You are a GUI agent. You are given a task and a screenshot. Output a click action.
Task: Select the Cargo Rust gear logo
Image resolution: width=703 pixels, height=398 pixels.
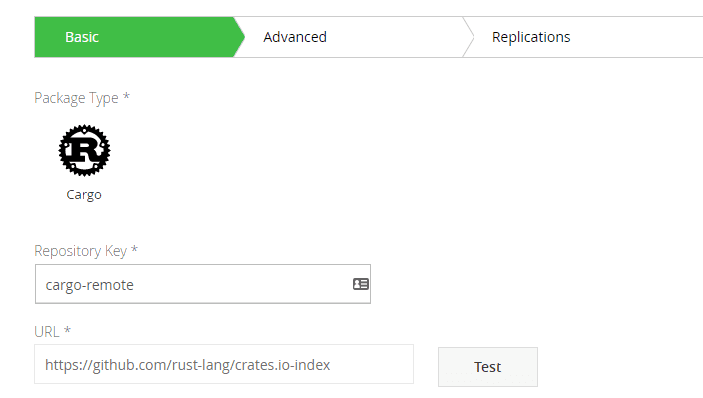[84, 150]
